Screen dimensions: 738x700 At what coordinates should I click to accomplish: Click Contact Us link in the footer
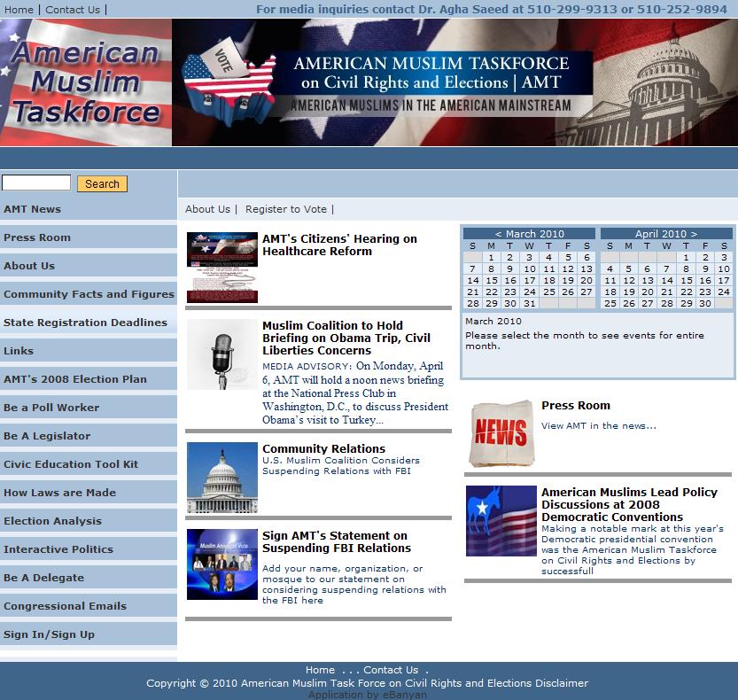391,669
